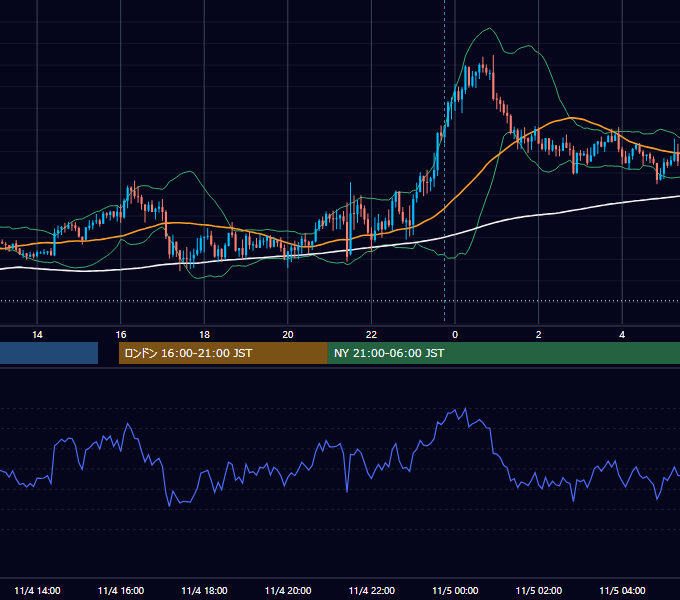Click the 11/4 22:00 time label

click(x=372, y=590)
